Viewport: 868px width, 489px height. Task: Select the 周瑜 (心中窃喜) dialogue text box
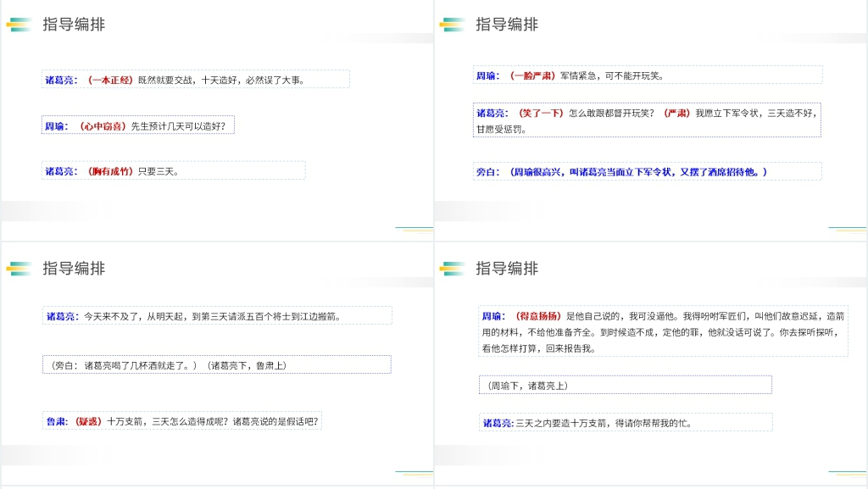(x=137, y=125)
